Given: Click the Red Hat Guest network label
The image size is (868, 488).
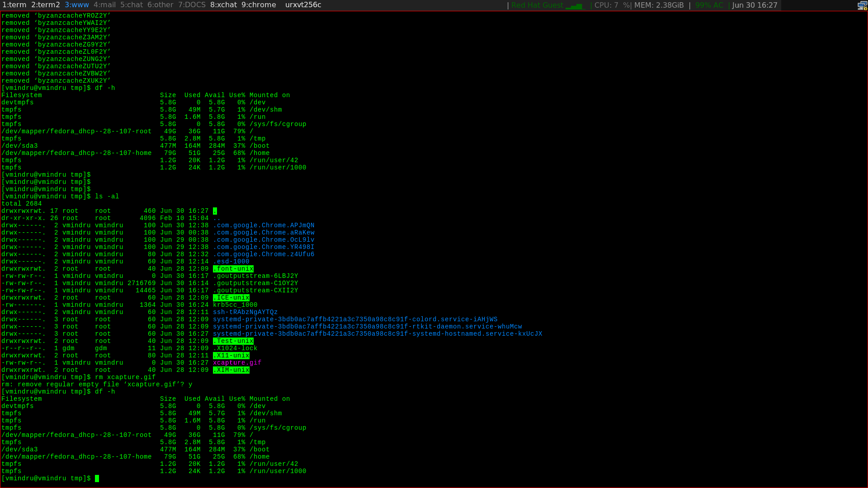Looking at the screenshot, I should (x=537, y=5).
